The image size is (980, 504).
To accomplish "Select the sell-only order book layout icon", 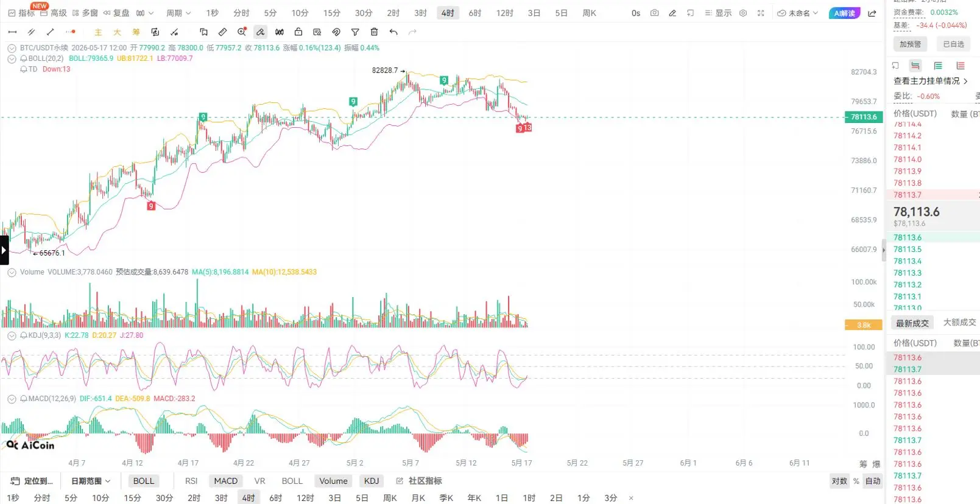I will pos(961,66).
